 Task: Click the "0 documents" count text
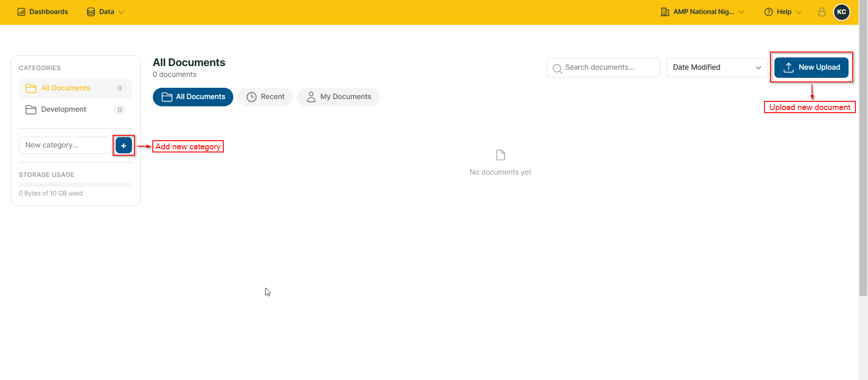[175, 75]
